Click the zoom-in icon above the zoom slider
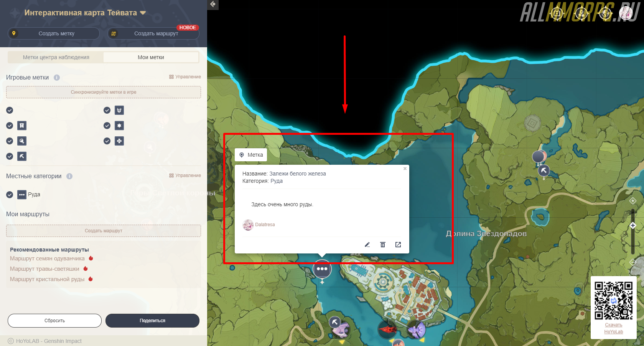 pyautogui.click(x=633, y=201)
